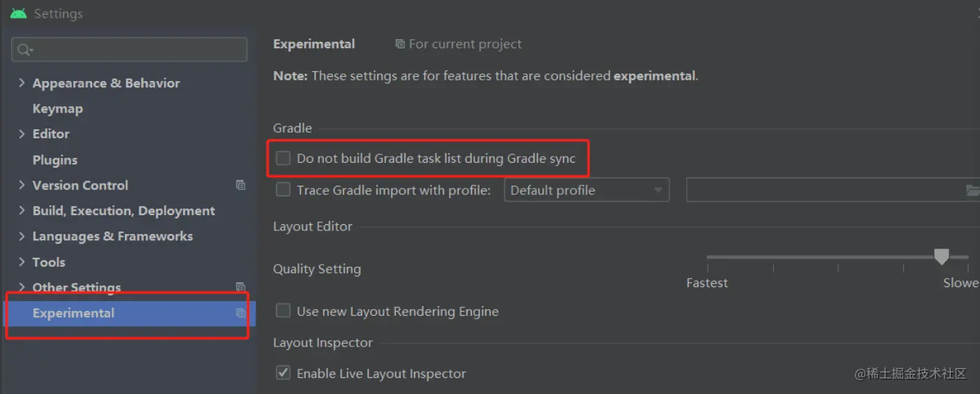Expand Build, Execution, Deployment node

(x=22, y=210)
